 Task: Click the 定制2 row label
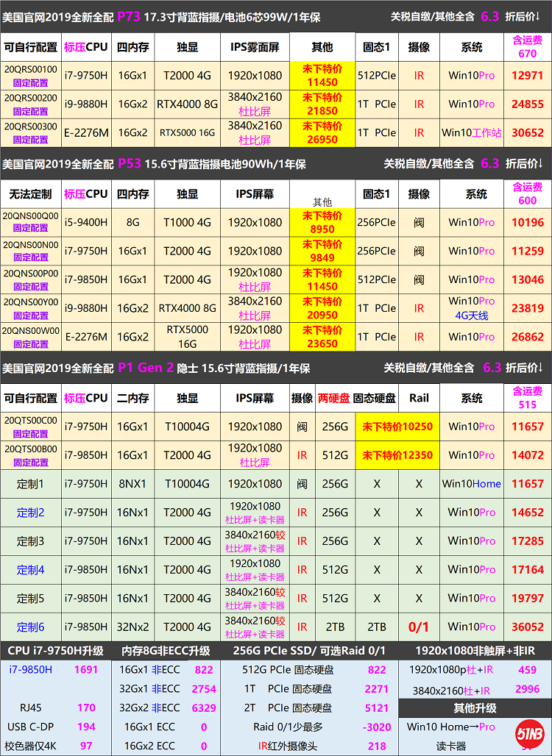[x=31, y=513]
